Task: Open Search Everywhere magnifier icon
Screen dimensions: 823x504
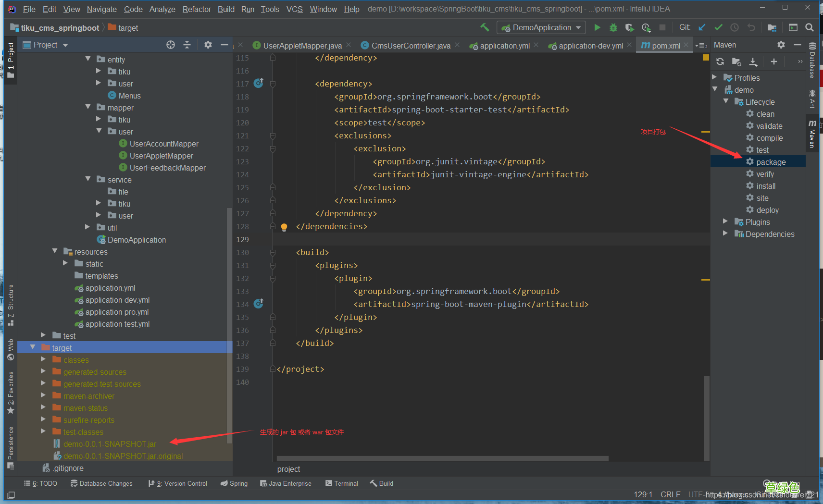Action: coord(810,27)
